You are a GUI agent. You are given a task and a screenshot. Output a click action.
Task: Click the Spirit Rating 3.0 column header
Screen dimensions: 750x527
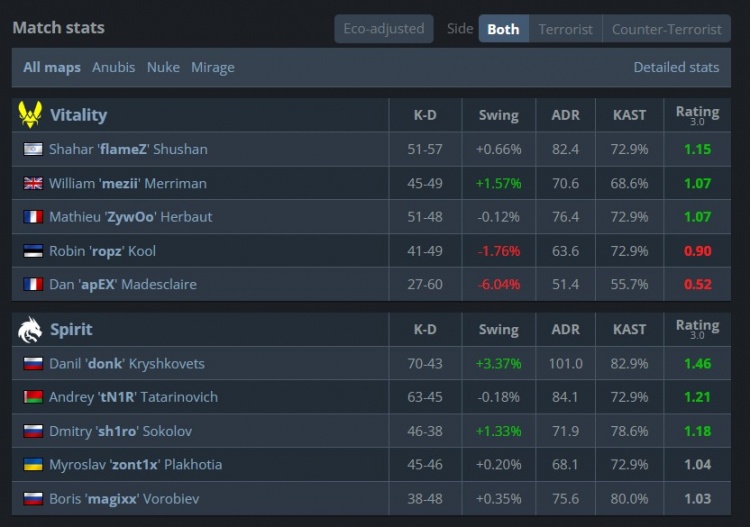(697, 329)
